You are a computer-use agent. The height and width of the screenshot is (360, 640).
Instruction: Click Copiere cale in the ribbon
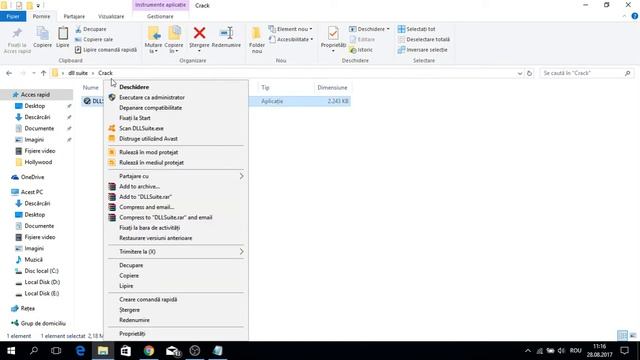(x=94, y=39)
